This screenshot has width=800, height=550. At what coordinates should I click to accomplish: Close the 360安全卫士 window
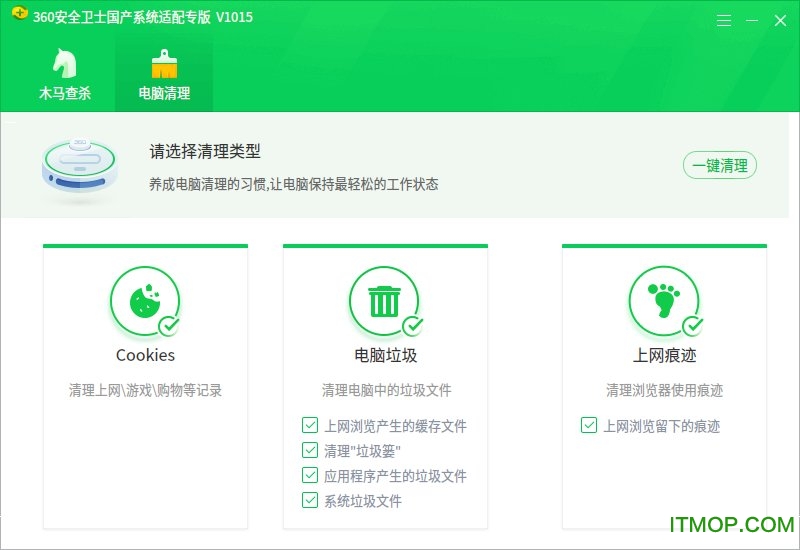tap(780, 20)
